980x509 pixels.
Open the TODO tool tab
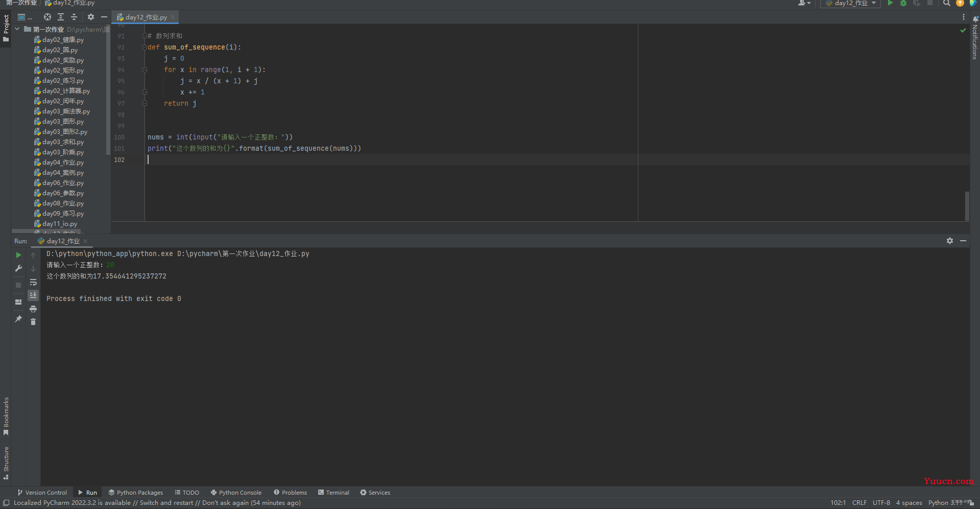point(187,493)
